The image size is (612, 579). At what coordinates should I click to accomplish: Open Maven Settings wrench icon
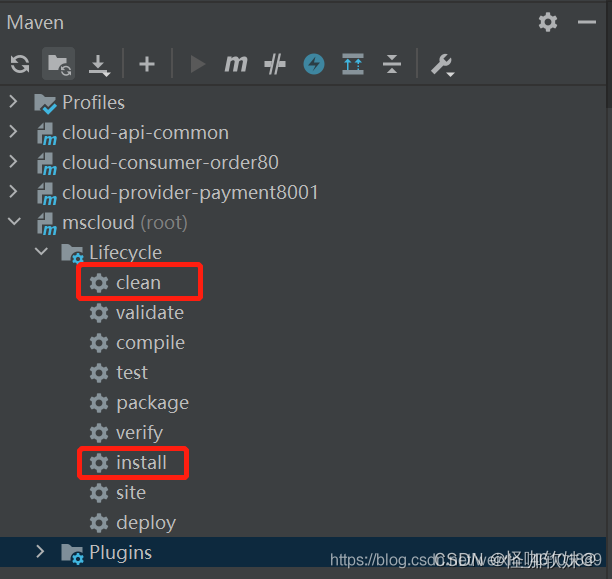click(442, 64)
